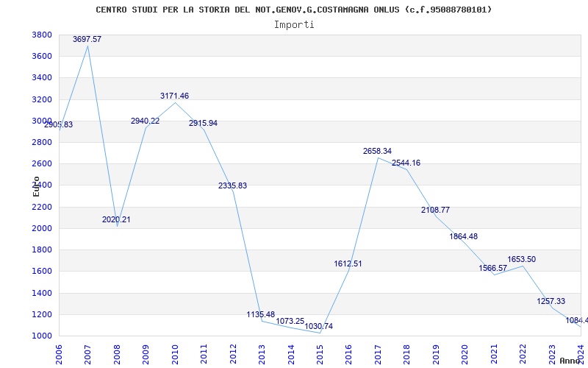
Task: Click the y-axis value 3200
Action: (x=42, y=99)
